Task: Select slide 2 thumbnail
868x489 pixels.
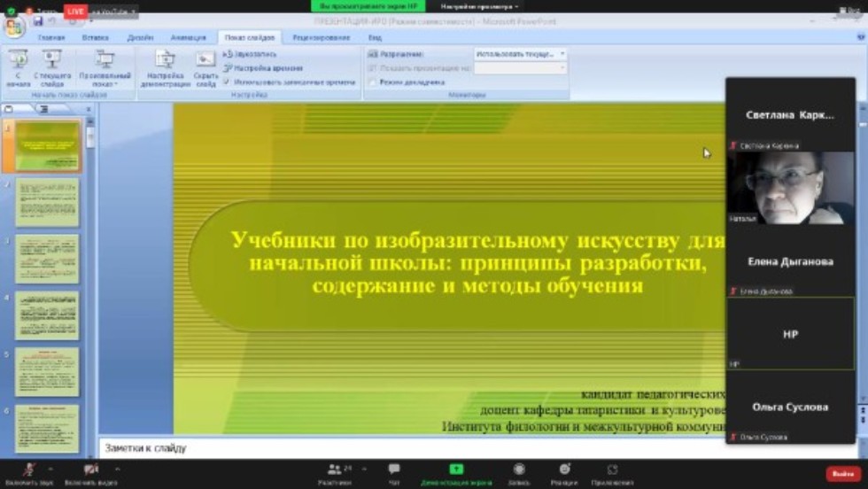Action: tap(47, 203)
